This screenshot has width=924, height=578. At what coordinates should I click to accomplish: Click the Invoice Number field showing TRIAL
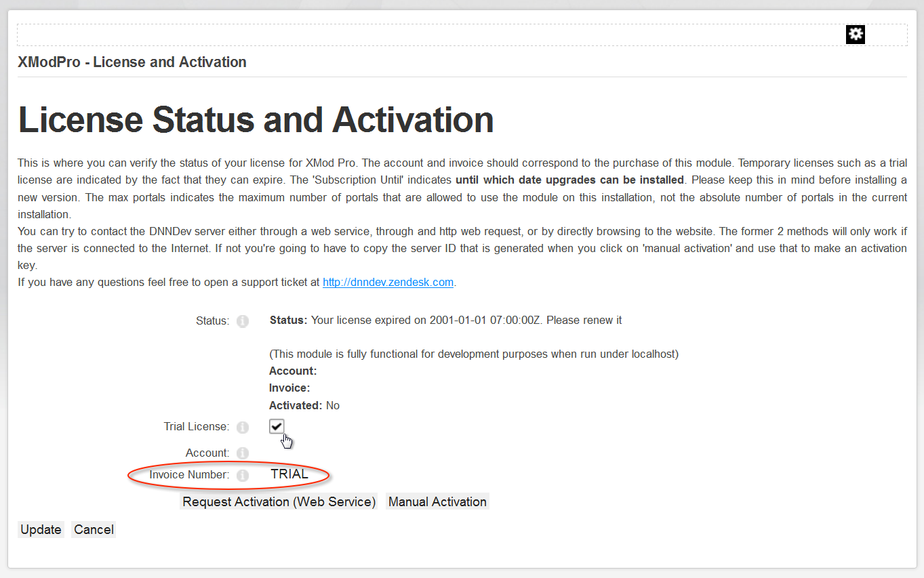(290, 474)
